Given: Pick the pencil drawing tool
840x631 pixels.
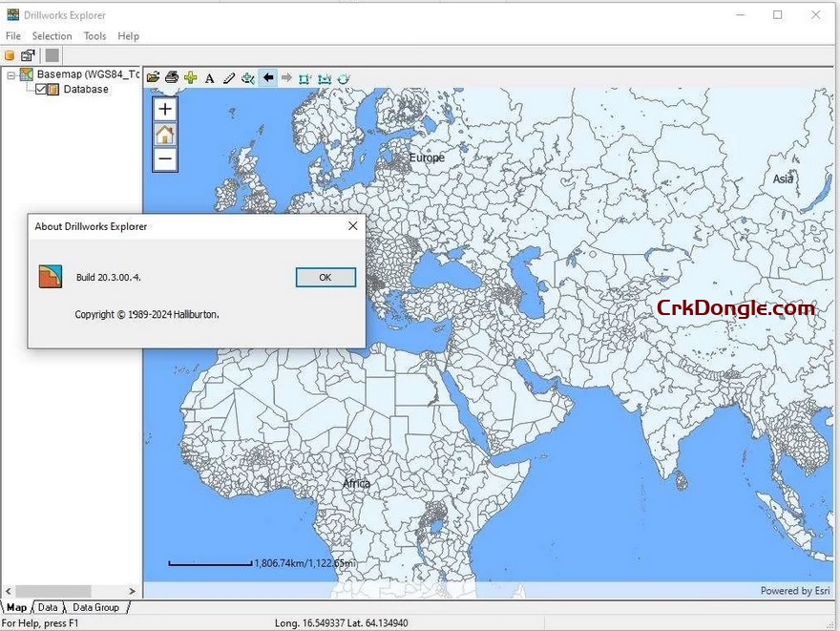Looking at the screenshot, I should pos(229,77).
